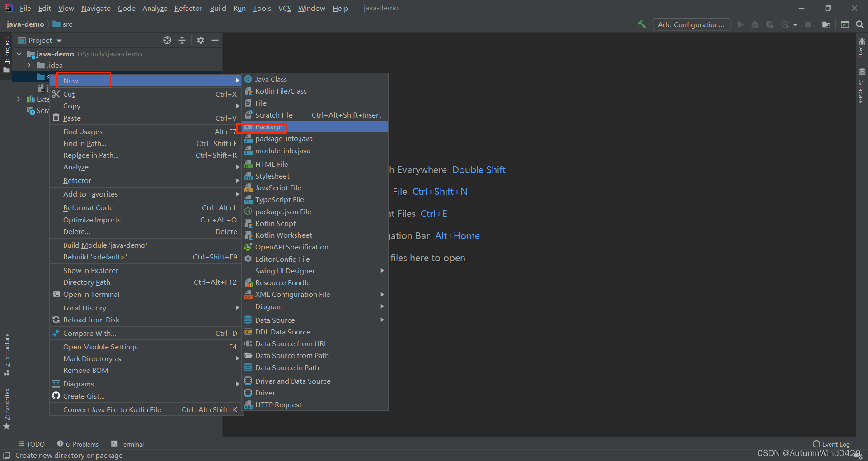
Task: Click the Reload from Disk refresh icon
Action: click(56, 320)
